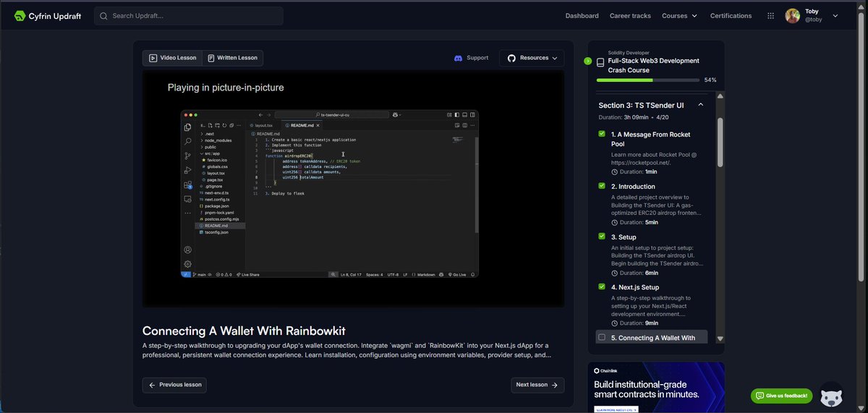
Task: Click 'Playing in picture-in-picture' text
Action: [x=226, y=88]
